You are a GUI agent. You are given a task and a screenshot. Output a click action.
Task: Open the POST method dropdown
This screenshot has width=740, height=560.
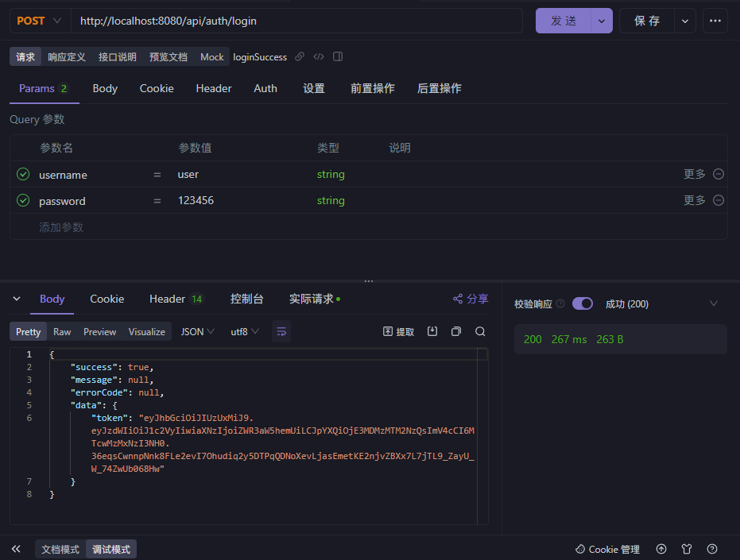click(39, 21)
